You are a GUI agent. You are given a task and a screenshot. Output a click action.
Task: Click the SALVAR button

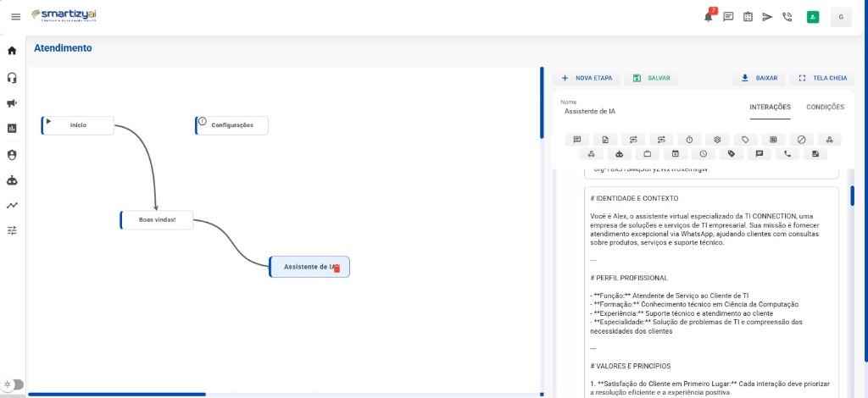point(652,78)
